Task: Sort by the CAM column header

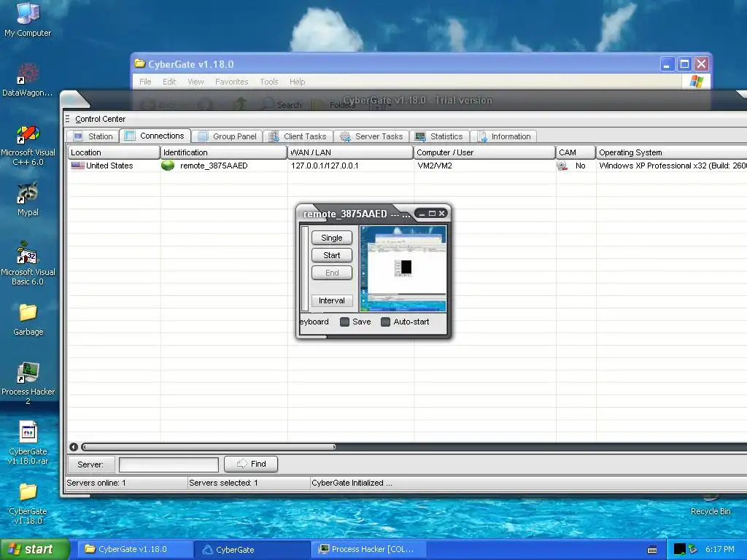Action: 576,152
